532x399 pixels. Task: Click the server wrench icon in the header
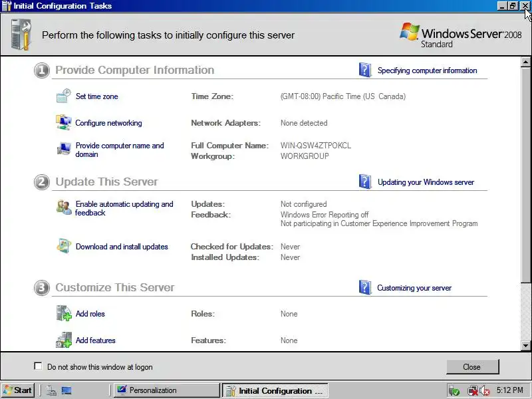(21, 35)
